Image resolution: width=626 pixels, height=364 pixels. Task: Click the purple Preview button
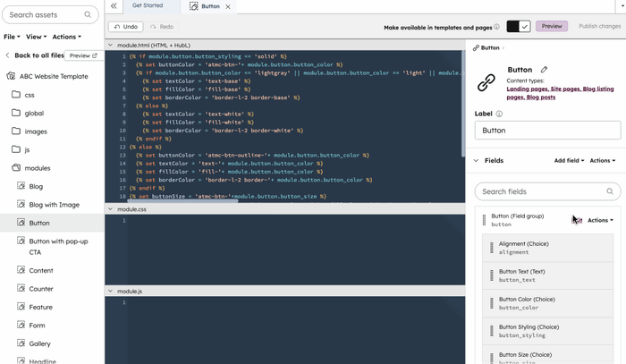pos(552,27)
